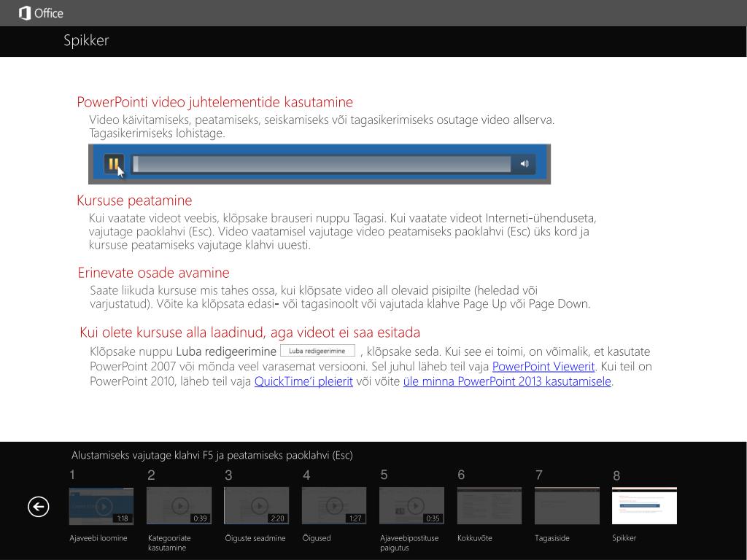Viewport: 747px width, 560px height.
Task: Click the Ajaveebi loomine caption label
Action: point(98,538)
